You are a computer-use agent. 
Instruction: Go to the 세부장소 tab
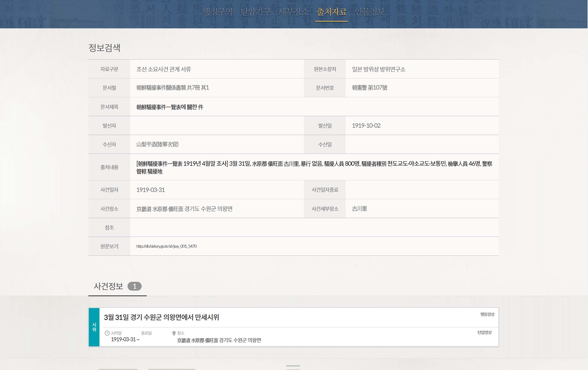click(294, 12)
